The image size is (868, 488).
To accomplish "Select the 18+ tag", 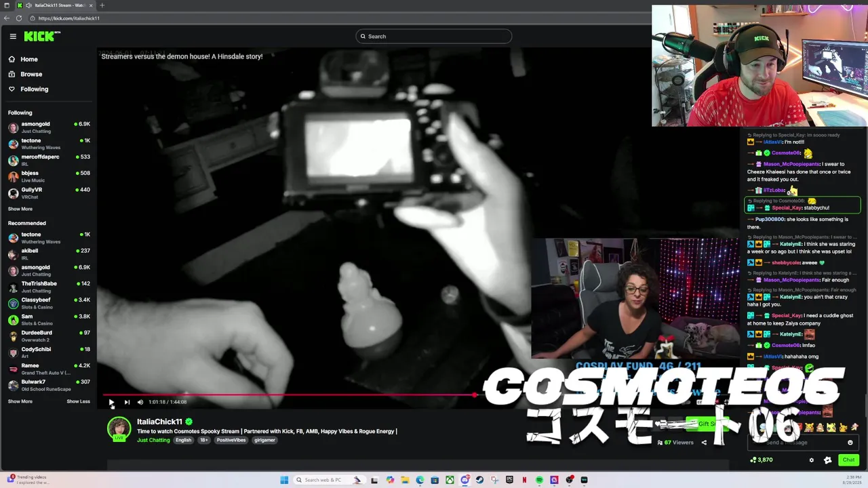I will 204,440.
